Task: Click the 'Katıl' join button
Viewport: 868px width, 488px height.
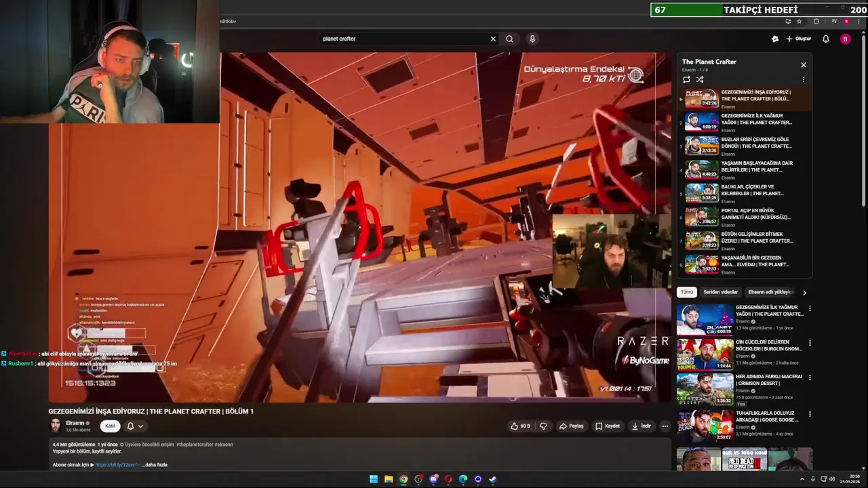Action: click(110, 426)
